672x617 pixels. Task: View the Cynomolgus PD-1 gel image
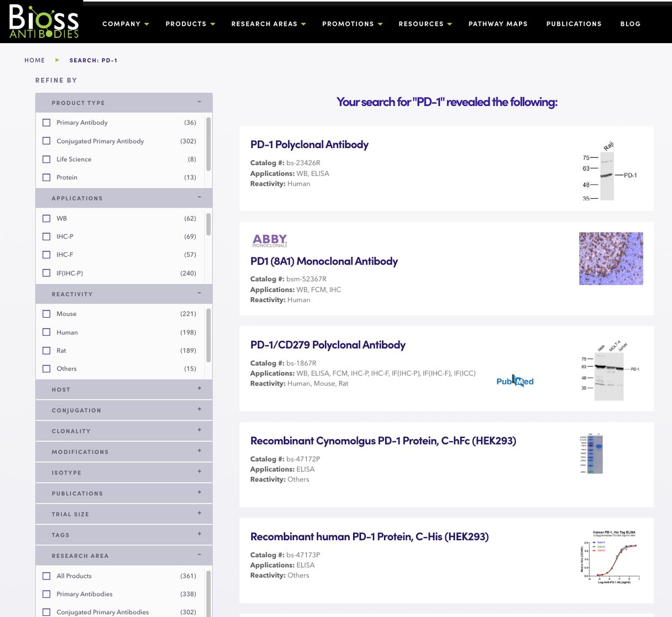592,453
